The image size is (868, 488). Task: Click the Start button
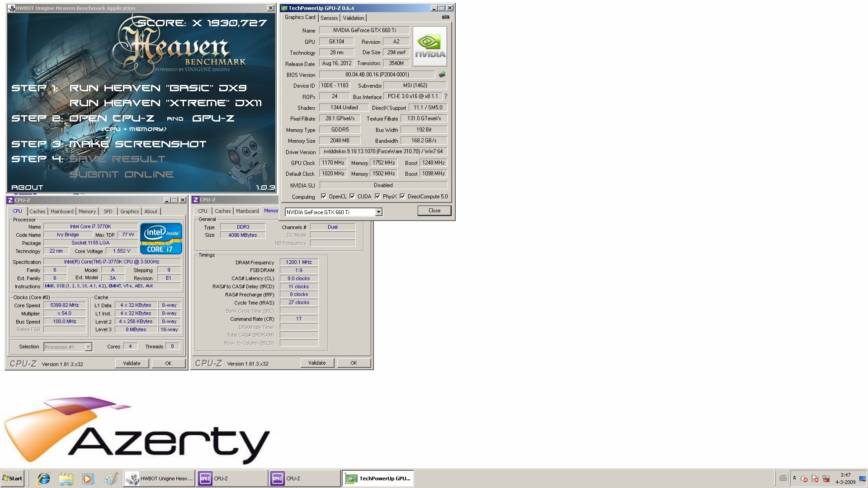point(13,479)
